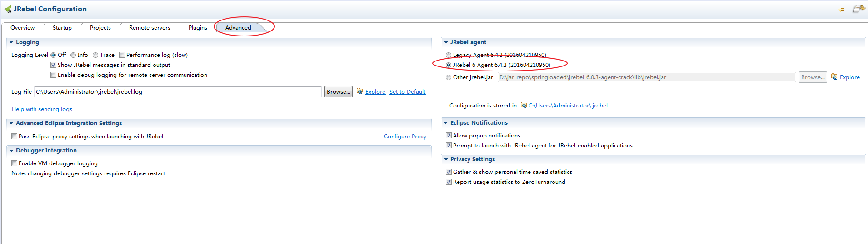Collapse Eclipse Notifications section

pyautogui.click(x=446, y=123)
